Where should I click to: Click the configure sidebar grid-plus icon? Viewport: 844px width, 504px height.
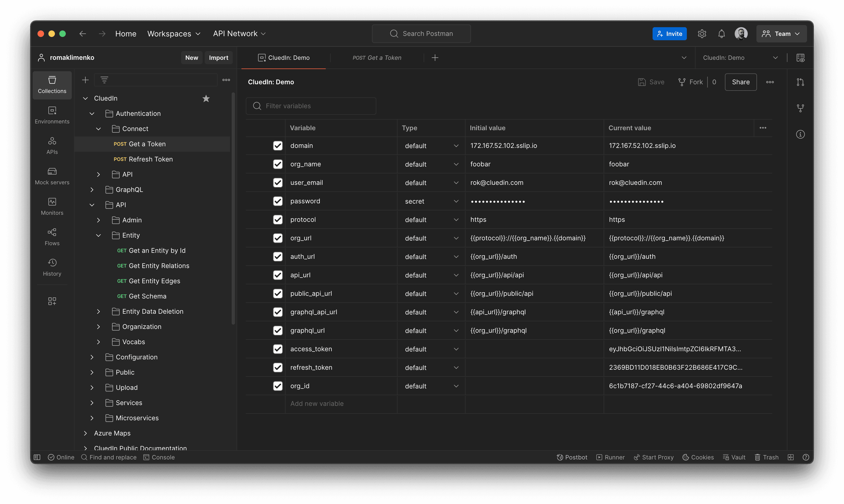52,301
